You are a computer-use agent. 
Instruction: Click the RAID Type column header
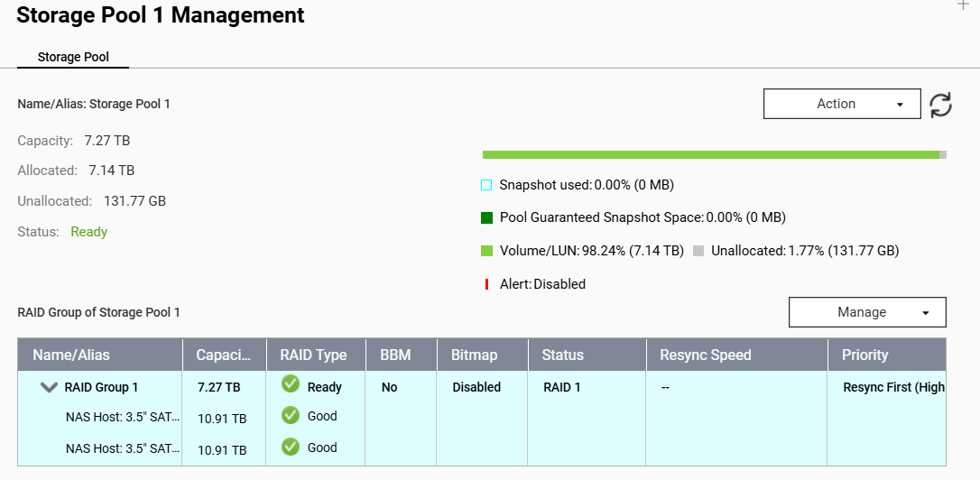[x=313, y=355]
